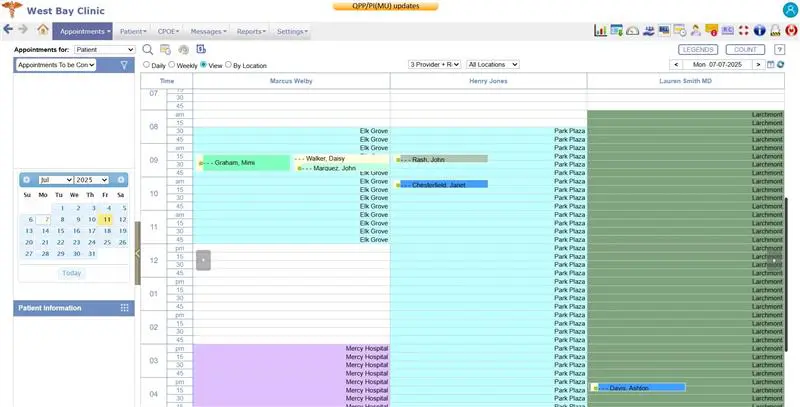Go to next month in mini calendar
The image size is (800, 407).
120,180
